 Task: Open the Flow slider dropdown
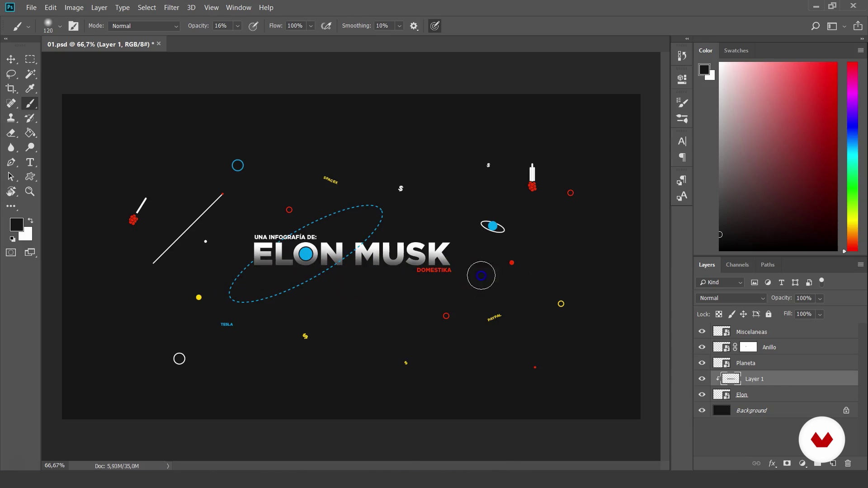coord(311,26)
